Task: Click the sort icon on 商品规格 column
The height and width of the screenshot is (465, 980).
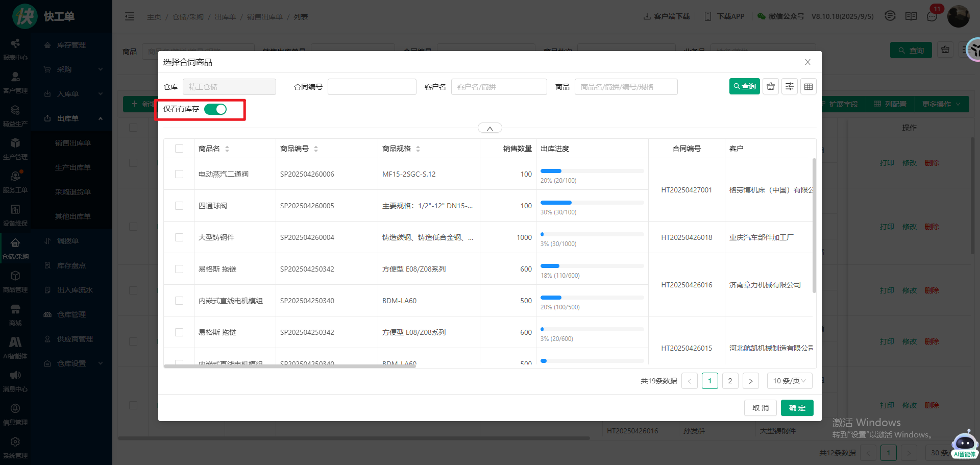Action: point(418,149)
